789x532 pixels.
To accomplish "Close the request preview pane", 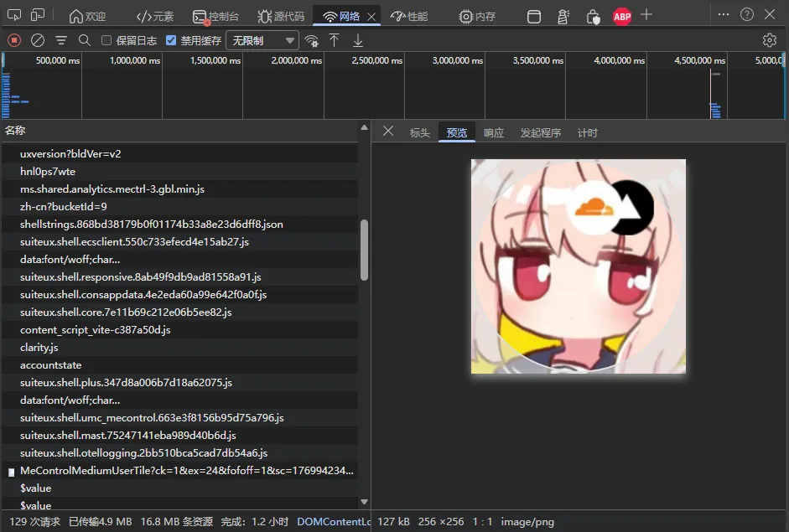I will (x=388, y=132).
